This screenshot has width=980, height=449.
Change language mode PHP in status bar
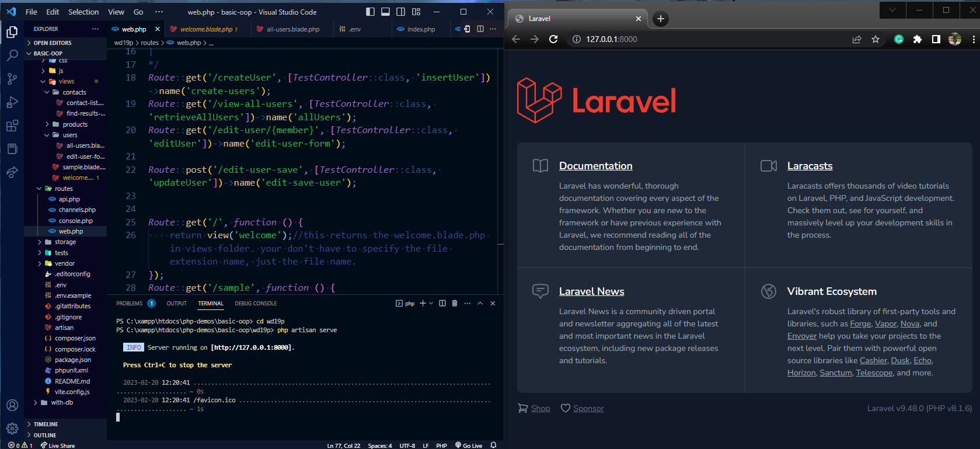coord(441,445)
